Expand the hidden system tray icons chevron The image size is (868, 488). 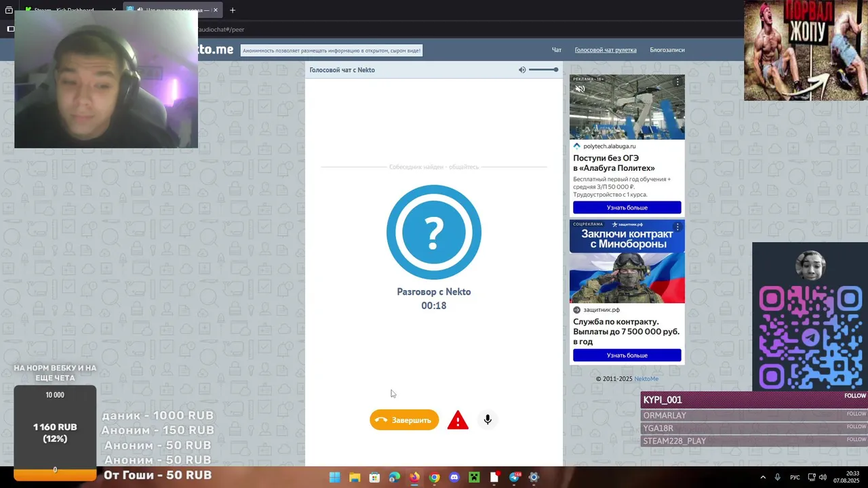tap(763, 477)
